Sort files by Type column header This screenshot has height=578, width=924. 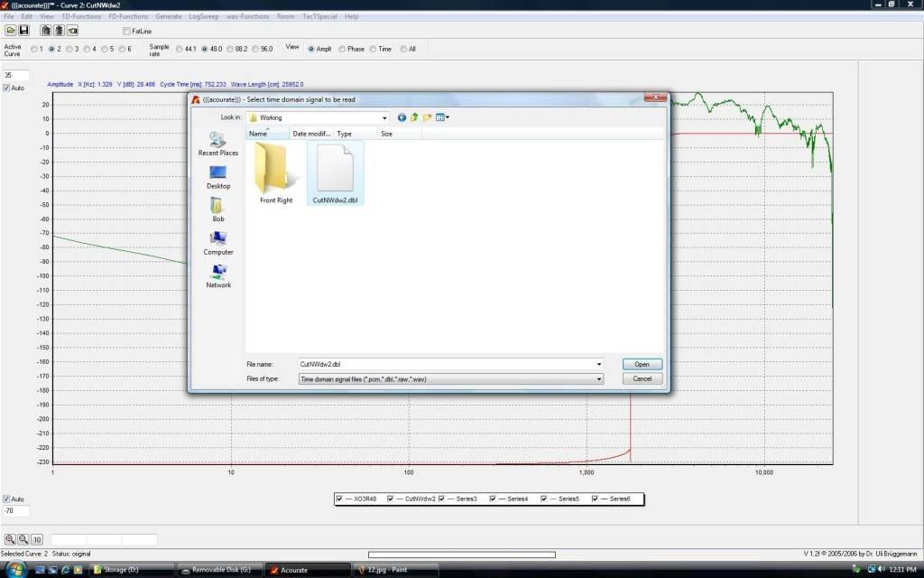coord(356,134)
